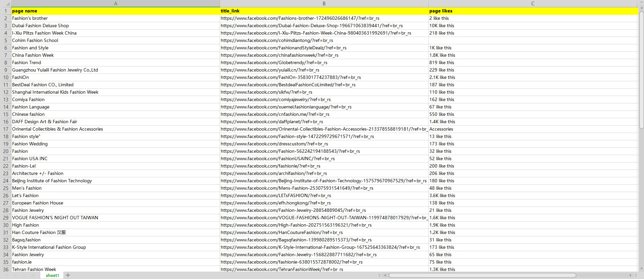Click the vertical scrollbar thumb
This screenshot has width=644, height=279.
[641, 70]
